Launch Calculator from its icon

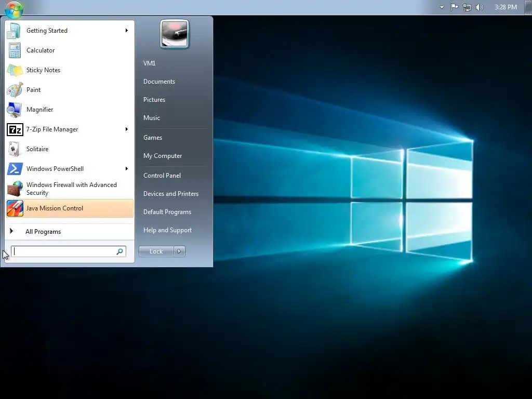[x=15, y=50]
